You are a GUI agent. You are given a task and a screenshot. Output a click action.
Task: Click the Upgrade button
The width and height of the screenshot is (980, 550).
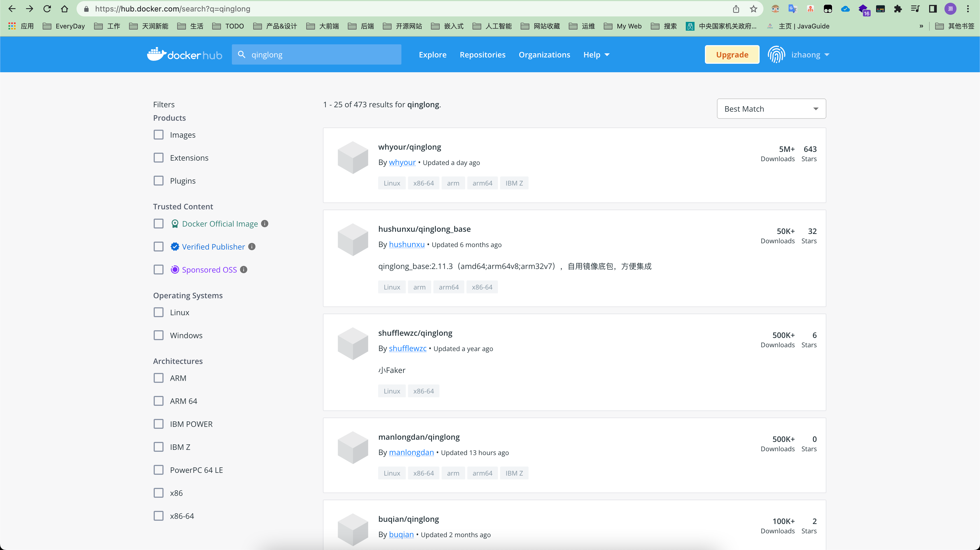(x=732, y=55)
